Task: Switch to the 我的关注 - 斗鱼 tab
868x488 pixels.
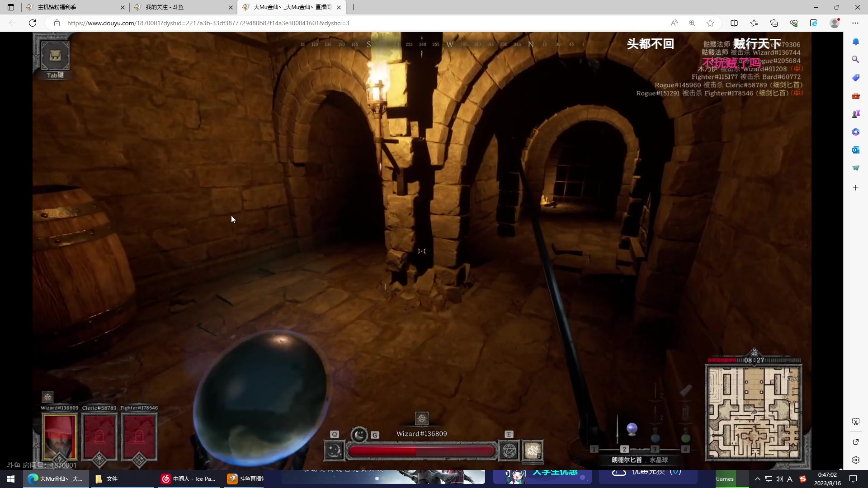Action: (183, 7)
